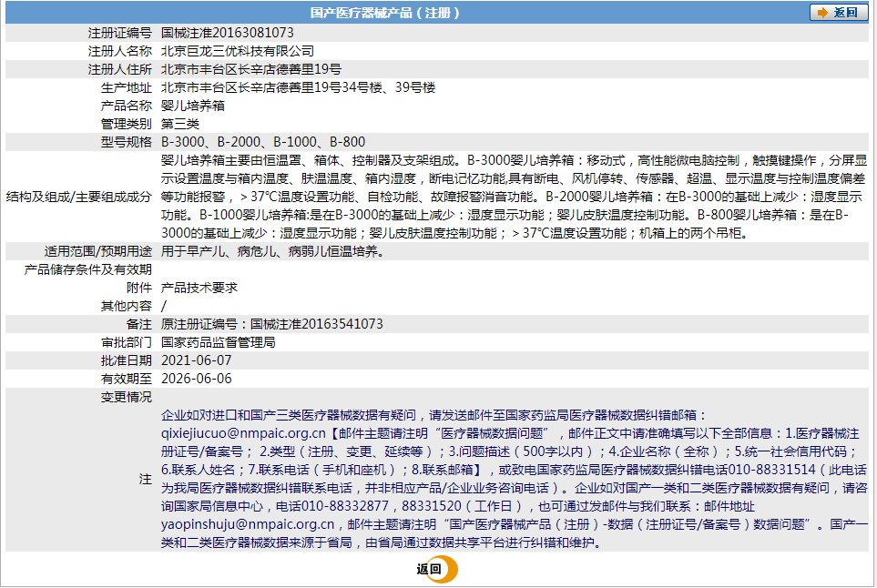The width and height of the screenshot is (877, 588).
Task: Click the label 审批部门
Action: (127, 342)
